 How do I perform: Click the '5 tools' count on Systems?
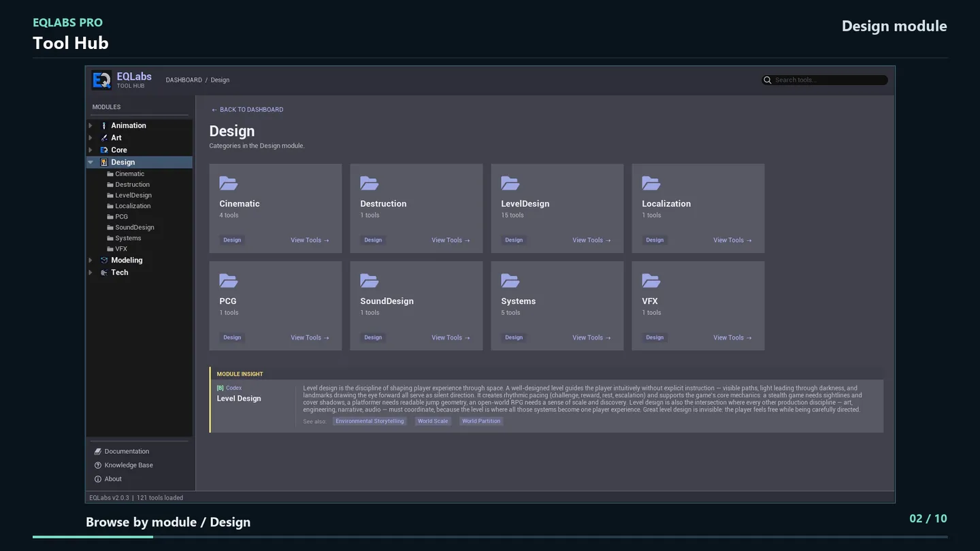510,313
